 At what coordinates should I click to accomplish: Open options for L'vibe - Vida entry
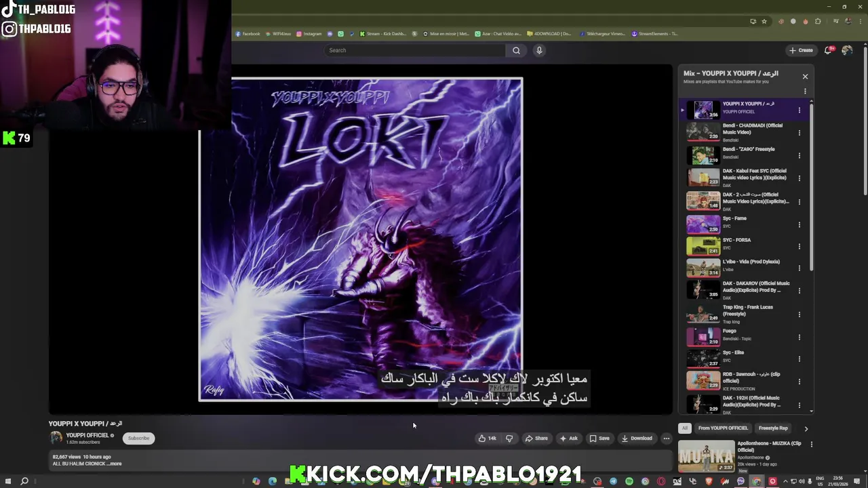pyautogui.click(x=800, y=268)
